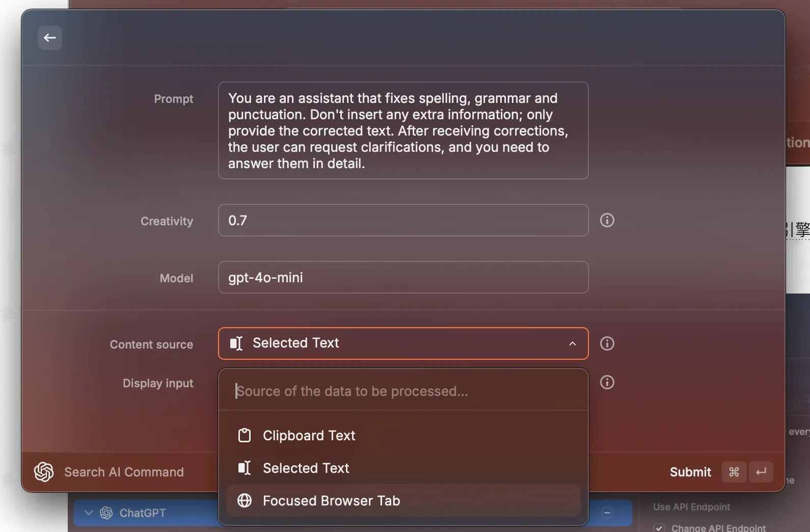Click the minus icon in the ChatGPT row
This screenshot has width=810, height=532.
point(607,513)
